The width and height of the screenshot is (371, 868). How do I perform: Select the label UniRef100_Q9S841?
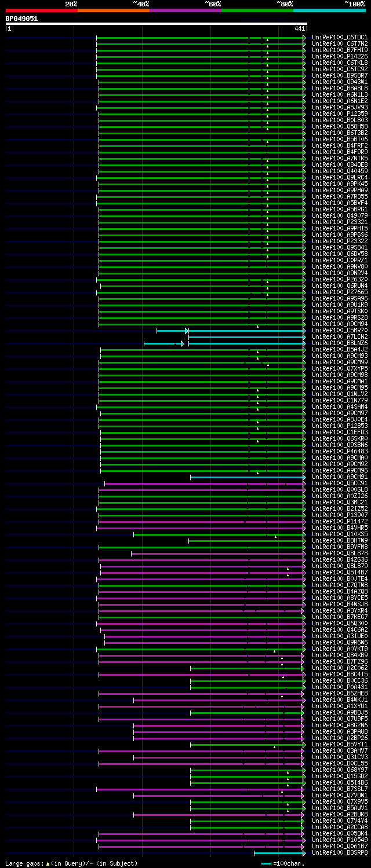tap(340, 248)
